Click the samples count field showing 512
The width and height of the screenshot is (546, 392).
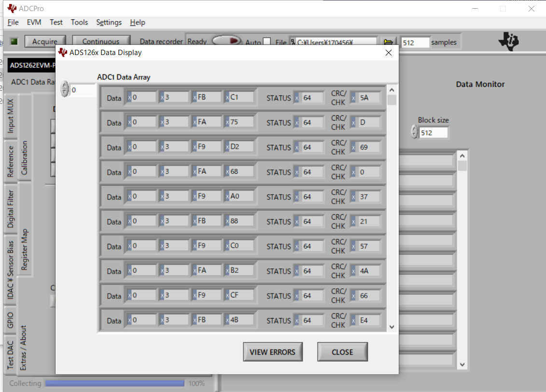tap(415, 42)
